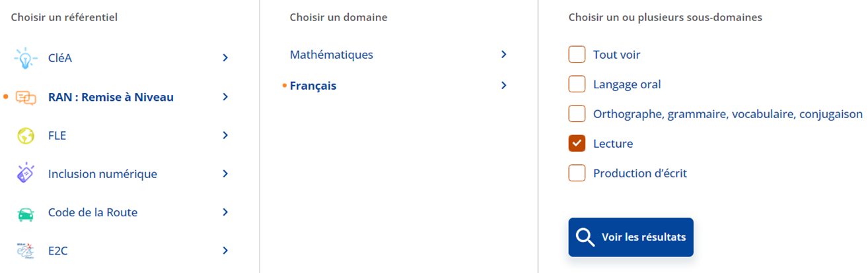Choose the FLE référentiel

[57, 136]
